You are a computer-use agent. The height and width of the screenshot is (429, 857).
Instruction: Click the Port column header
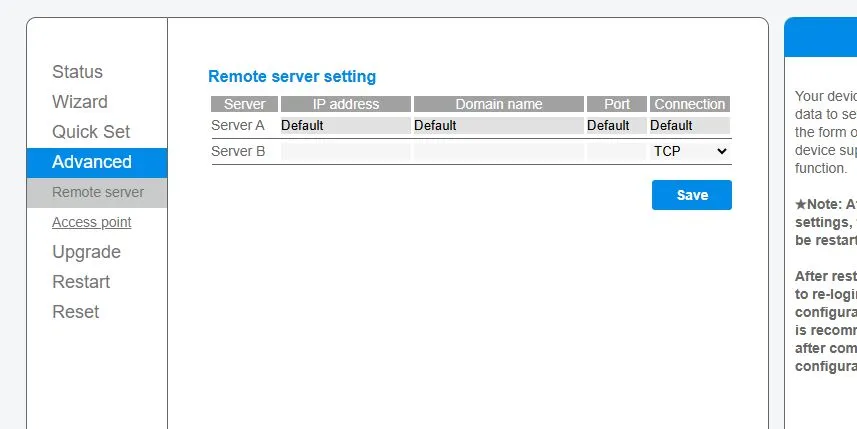click(617, 104)
